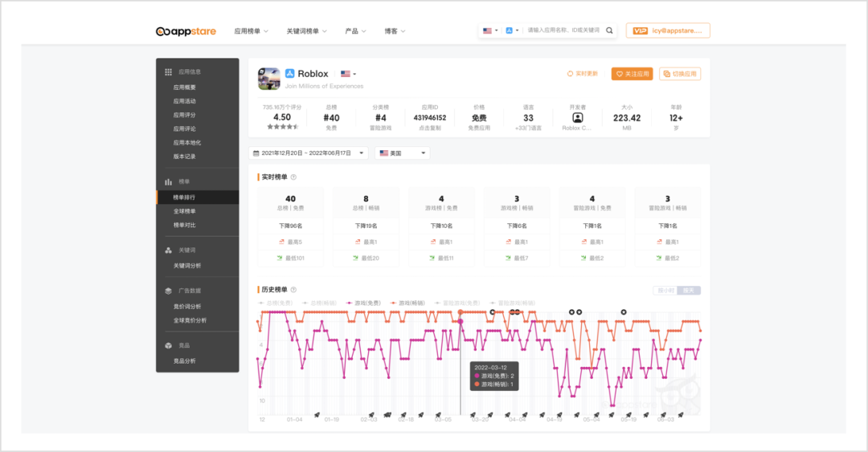
Task: Open the date range dropdown
Action: tap(310, 153)
